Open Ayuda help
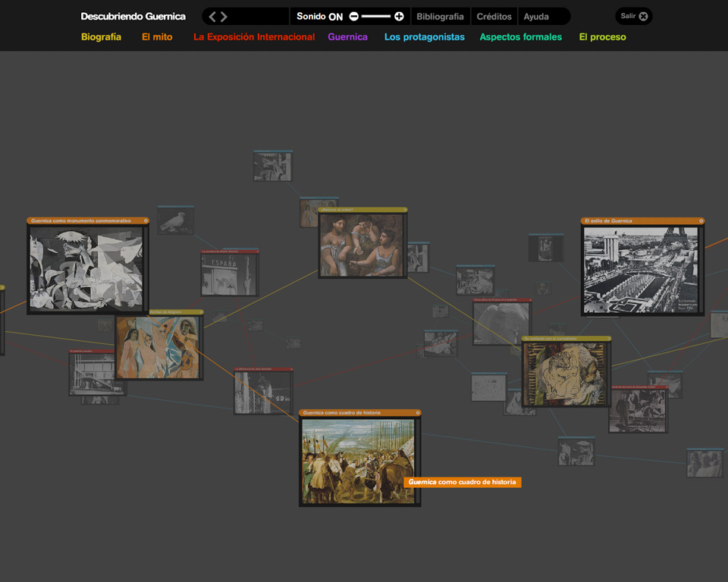728x582 pixels. (536, 16)
